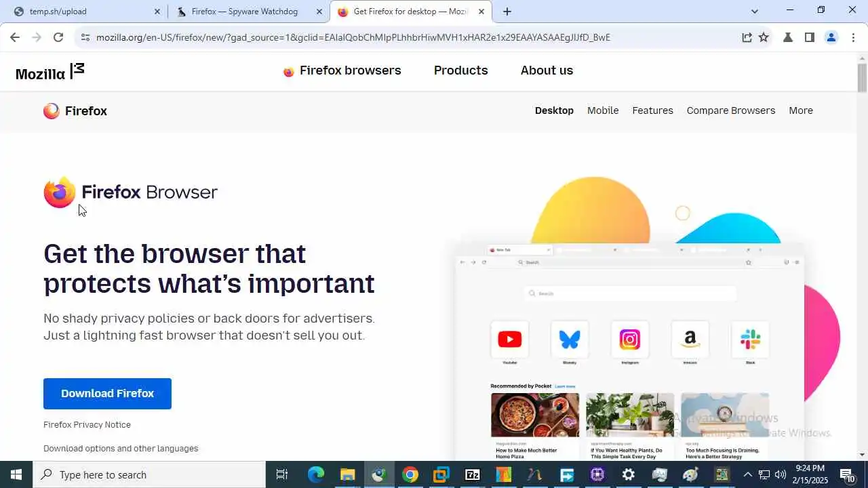Launch Microsoft Edge from taskbar
868x488 pixels.
[x=316, y=474]
